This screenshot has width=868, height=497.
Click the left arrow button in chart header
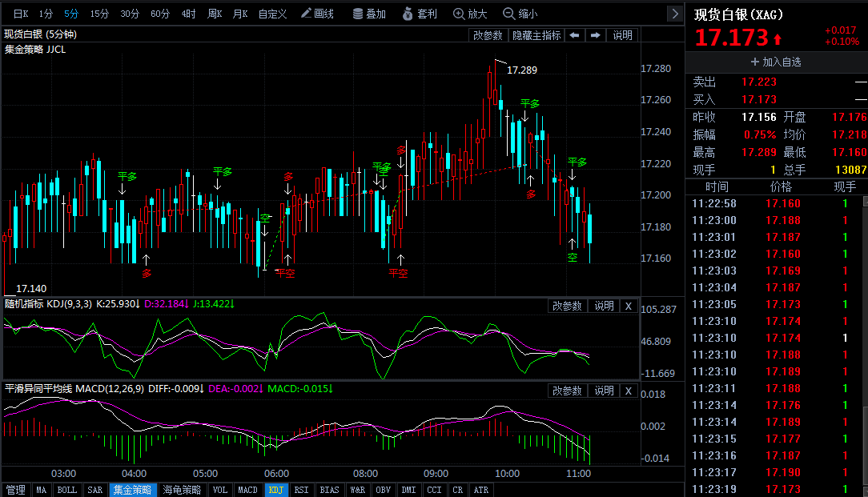coord(574,35)
